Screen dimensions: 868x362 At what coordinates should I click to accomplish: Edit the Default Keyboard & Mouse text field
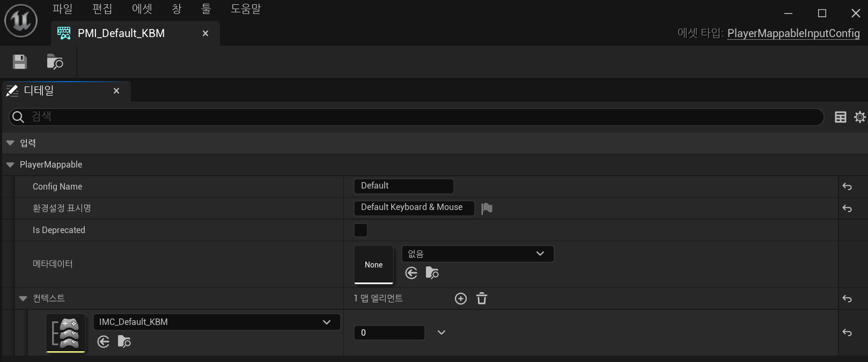pos(414,208)
